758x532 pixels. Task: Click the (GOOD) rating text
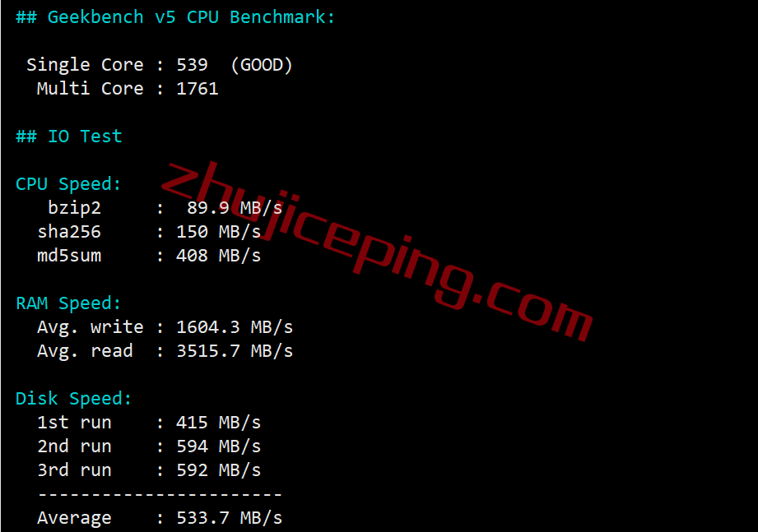point(262,65)
